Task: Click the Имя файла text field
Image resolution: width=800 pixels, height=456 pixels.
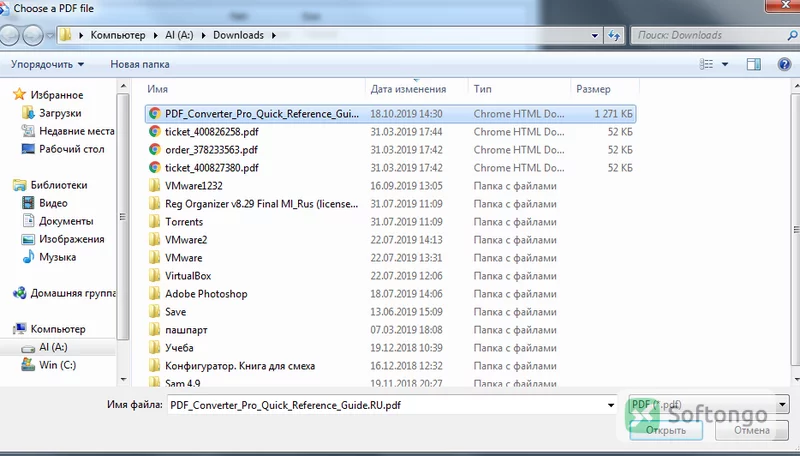Action: [386, 405]
